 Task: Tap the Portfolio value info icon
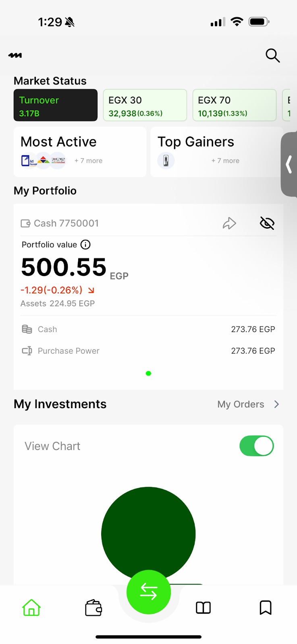[x=85, y=244]
